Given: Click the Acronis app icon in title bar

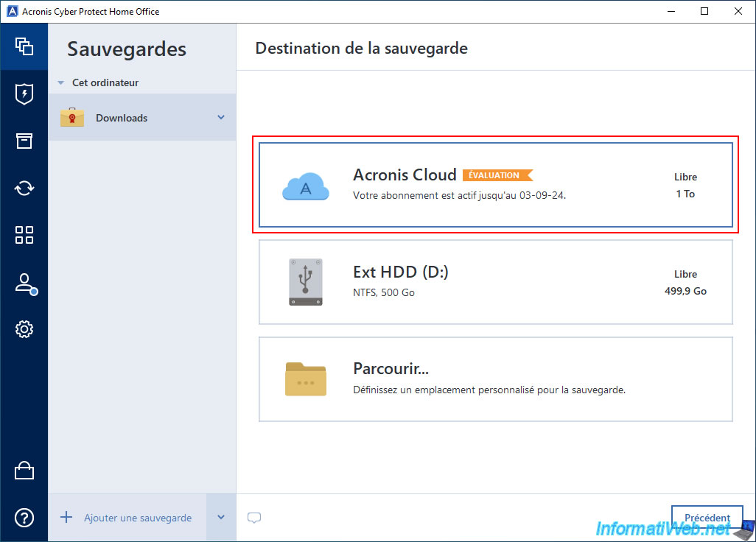Looking at the screenshot, I should click(x=13, y=11).
